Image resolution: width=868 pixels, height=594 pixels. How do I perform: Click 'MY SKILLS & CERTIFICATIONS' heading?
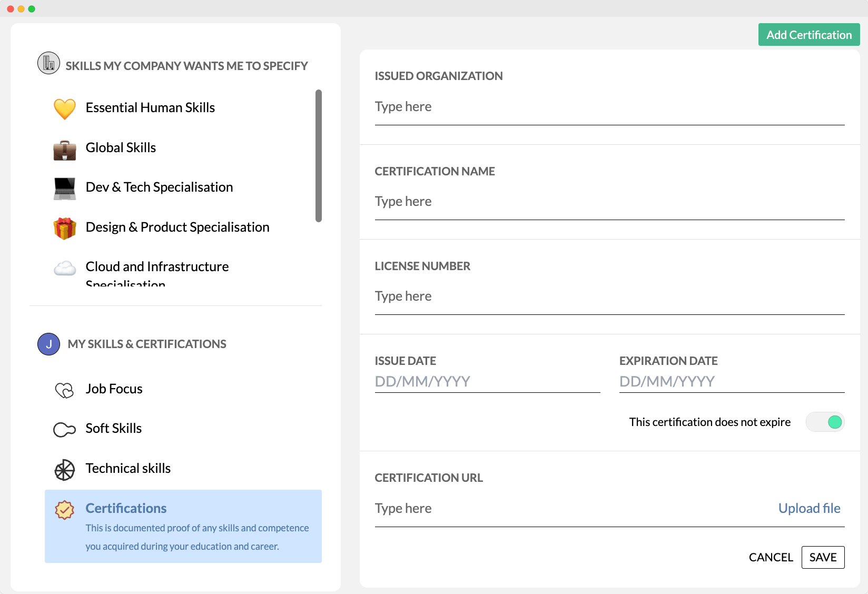tap(147, 344)
